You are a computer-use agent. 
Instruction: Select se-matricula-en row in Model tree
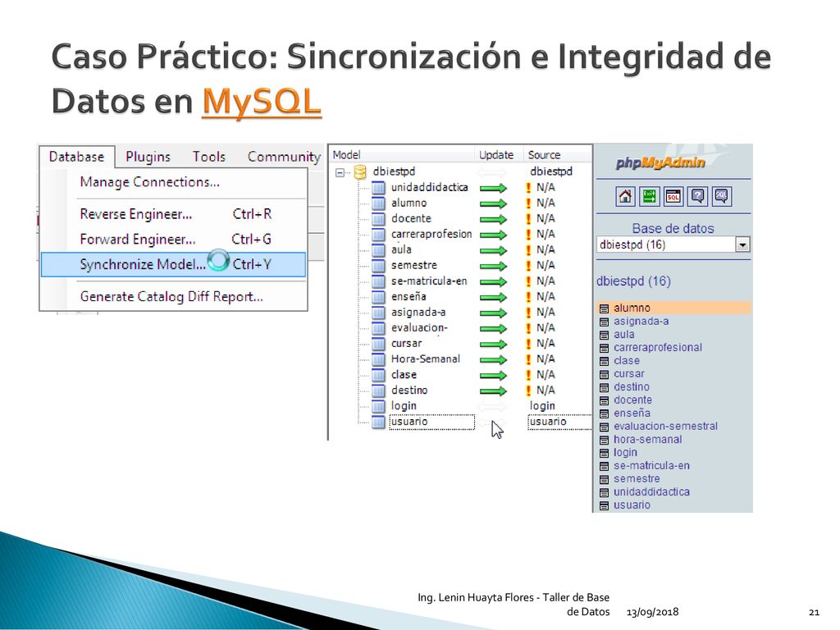[428, 281]
